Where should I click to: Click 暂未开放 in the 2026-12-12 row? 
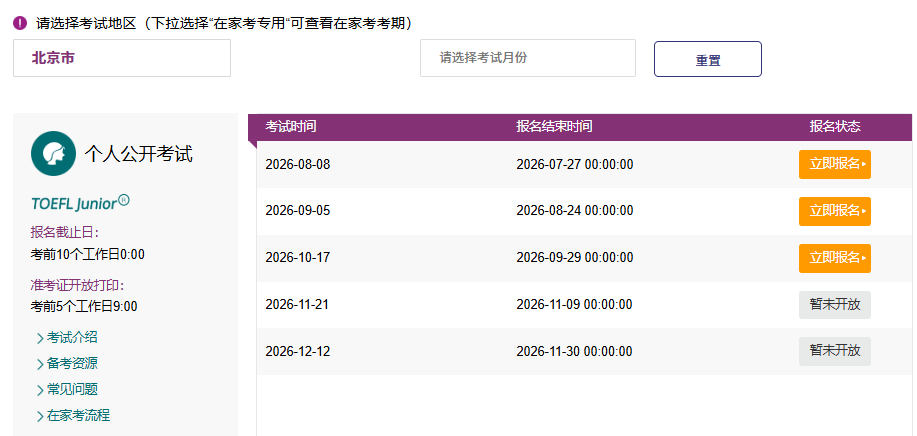(835, 351)
